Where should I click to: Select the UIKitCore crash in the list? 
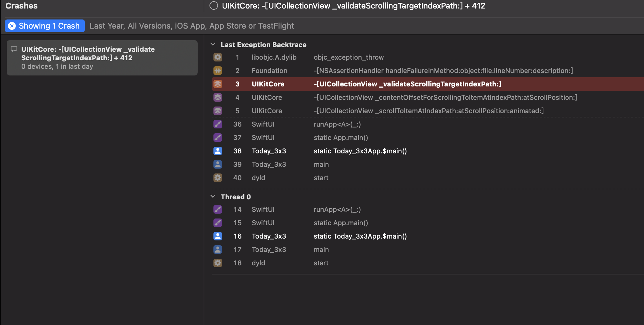tap(102, 58)
